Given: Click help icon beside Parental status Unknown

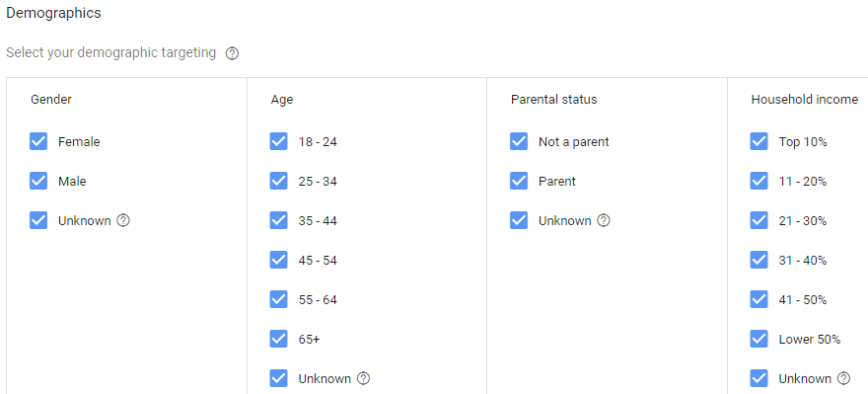Looking at the screenshot, I should click(x=604, y=220).
